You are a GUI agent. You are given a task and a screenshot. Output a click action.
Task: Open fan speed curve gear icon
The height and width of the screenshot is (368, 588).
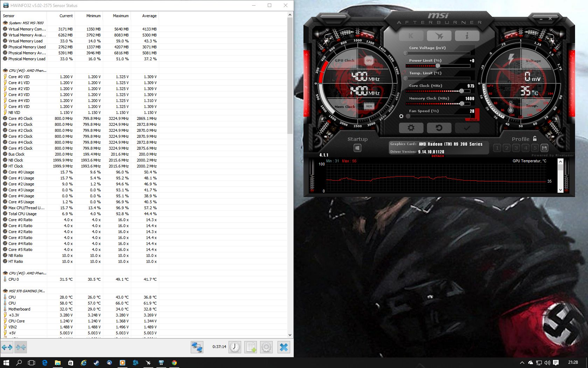pyautogui.click(x=401, y=116)
